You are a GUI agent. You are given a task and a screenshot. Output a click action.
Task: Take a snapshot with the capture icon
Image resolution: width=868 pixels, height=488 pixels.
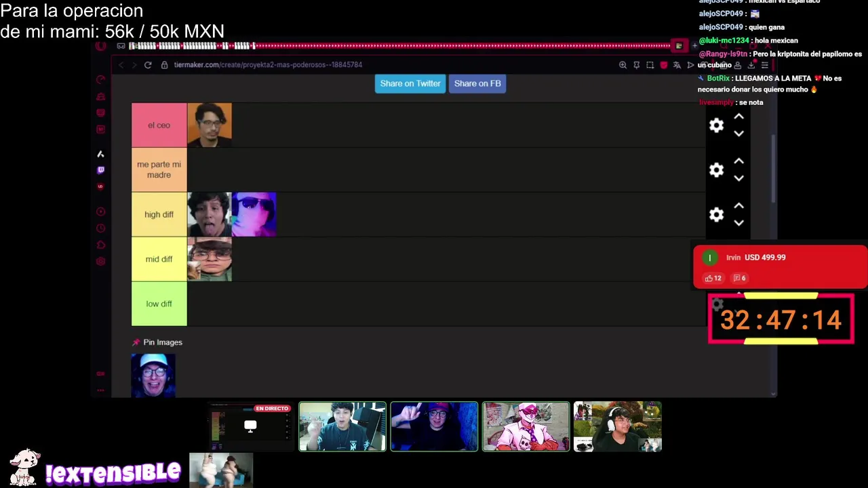[x=650, y=65]
